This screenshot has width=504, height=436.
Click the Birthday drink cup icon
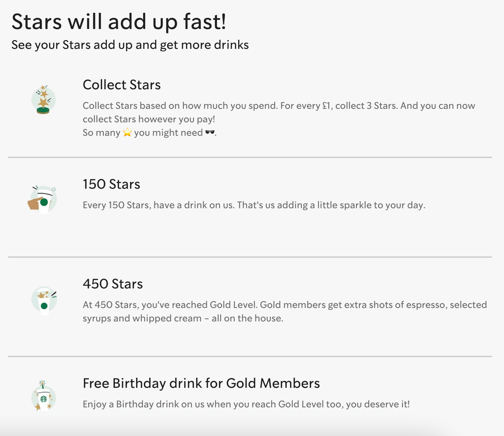(43, 399)
